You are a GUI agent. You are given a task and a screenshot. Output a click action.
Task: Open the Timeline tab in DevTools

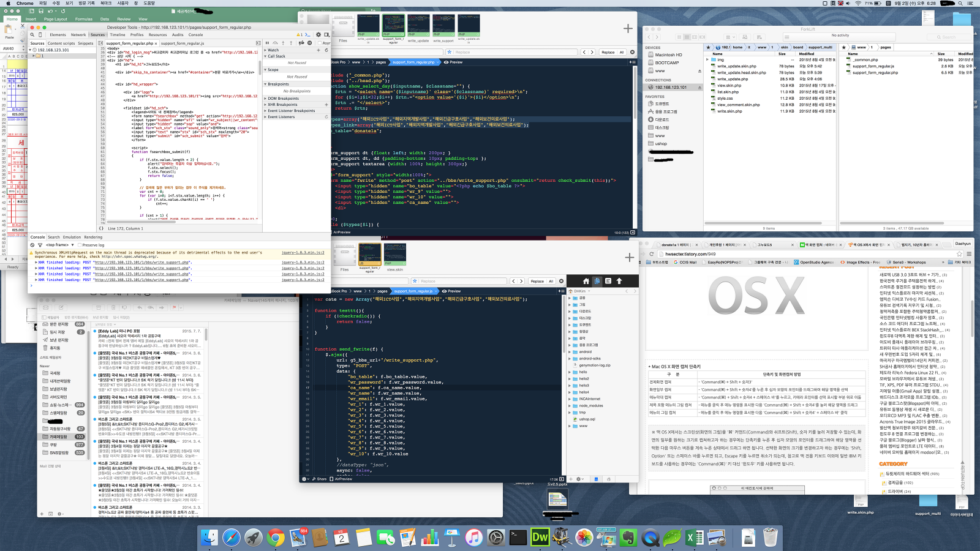pos(118,35)
